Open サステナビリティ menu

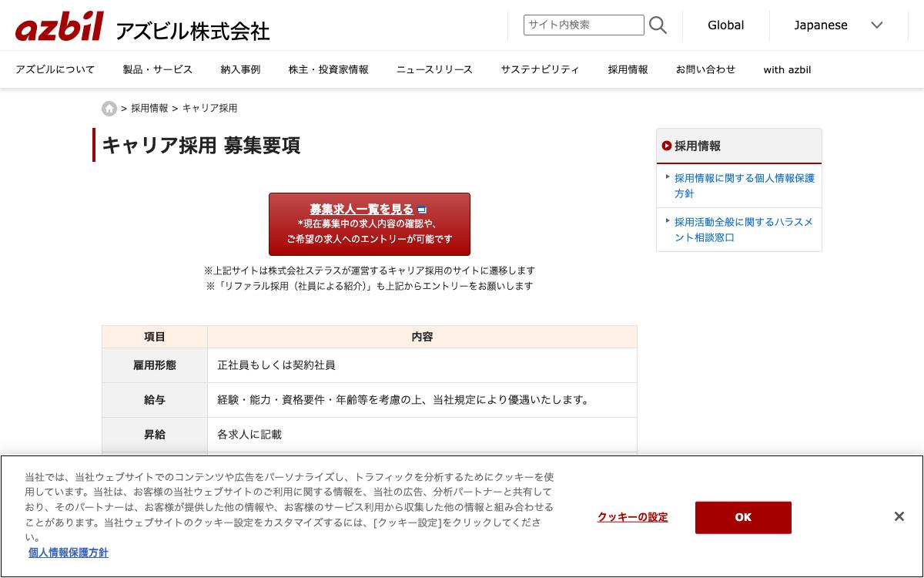click(540, 69)
